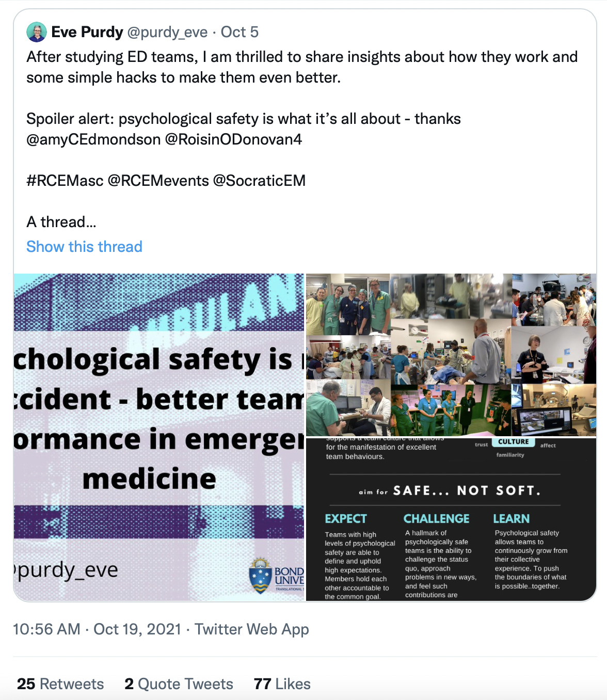607x700 pixels.
Task: Open Eve Purdy's display name link
Action: [x=87, y=32]
